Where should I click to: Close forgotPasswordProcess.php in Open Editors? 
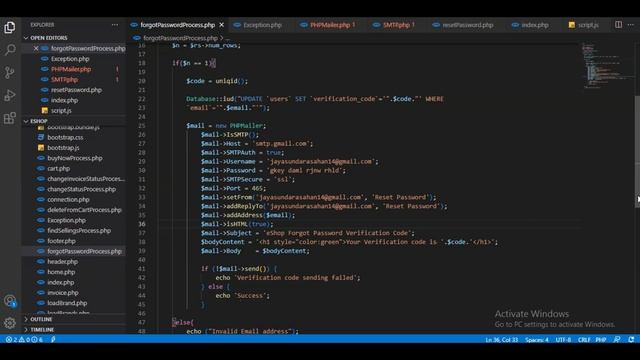pos(36,48)
